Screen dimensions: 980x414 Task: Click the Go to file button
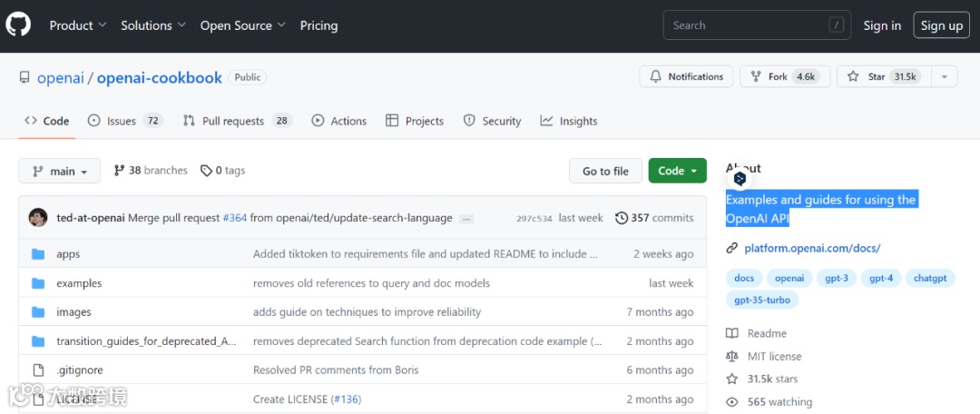605,171
